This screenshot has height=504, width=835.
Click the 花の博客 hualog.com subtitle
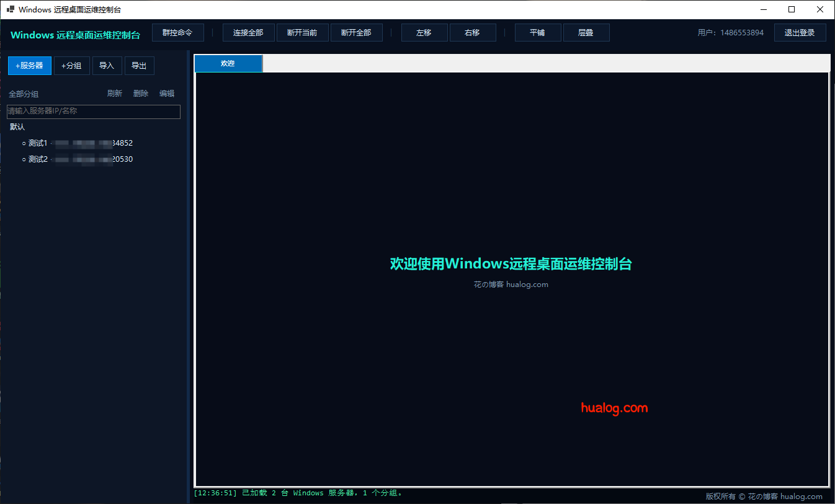[511, 285]
